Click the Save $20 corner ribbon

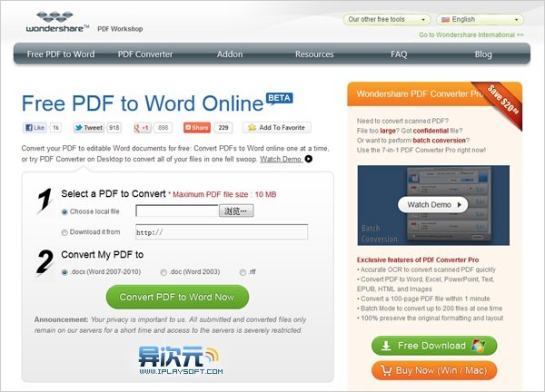502,101
